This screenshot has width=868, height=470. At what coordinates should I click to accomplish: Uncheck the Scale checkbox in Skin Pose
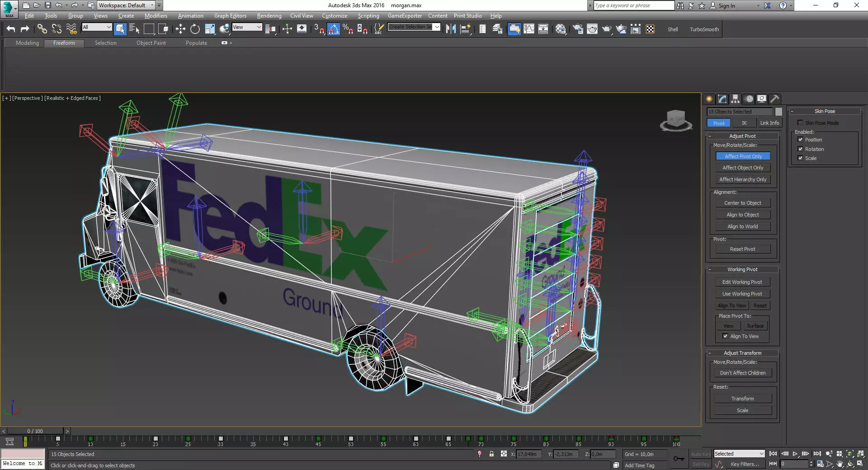point(800,158)
